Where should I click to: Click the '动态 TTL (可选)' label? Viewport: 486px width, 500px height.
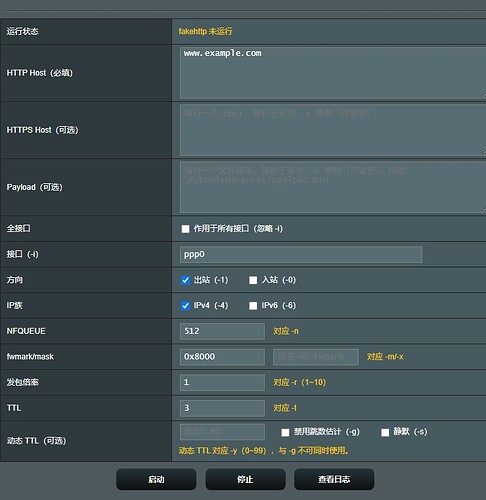point(36,441)
